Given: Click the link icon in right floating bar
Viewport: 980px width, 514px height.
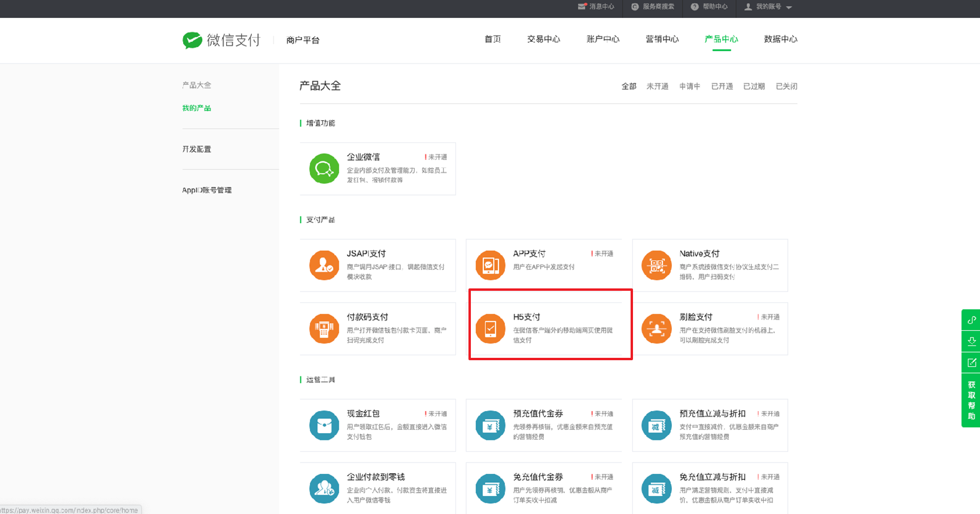Looking at the screenshot, I should pyautogui.click(x=972, y=320).
